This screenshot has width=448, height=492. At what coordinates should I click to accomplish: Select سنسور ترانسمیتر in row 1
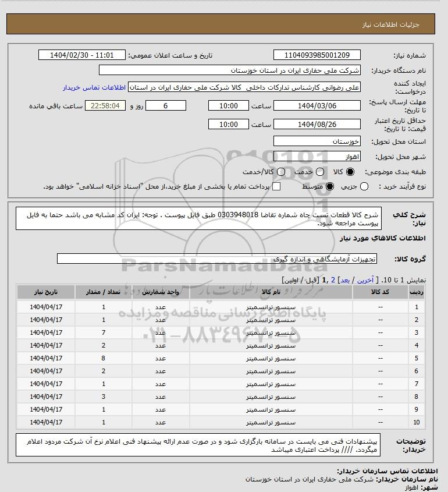[x=271, y=307]
